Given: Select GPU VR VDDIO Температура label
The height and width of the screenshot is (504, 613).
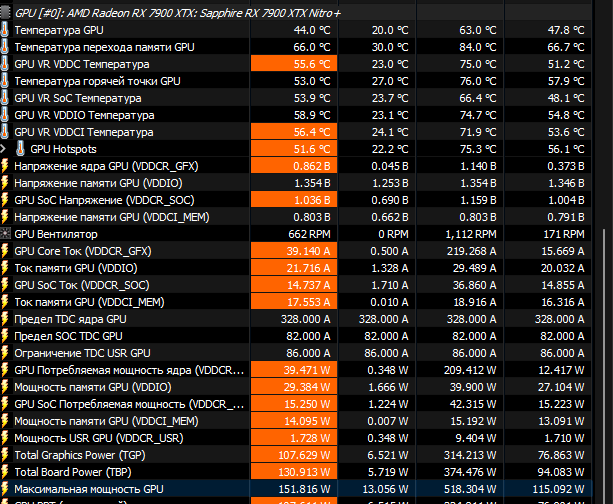Looking at the screenshot, I should click(84, 115).
